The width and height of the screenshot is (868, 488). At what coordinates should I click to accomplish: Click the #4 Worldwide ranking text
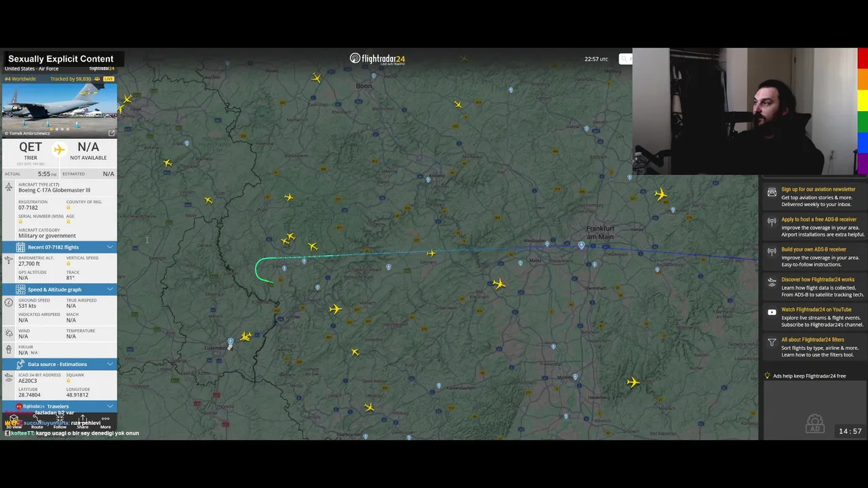(x=20, y=79)
